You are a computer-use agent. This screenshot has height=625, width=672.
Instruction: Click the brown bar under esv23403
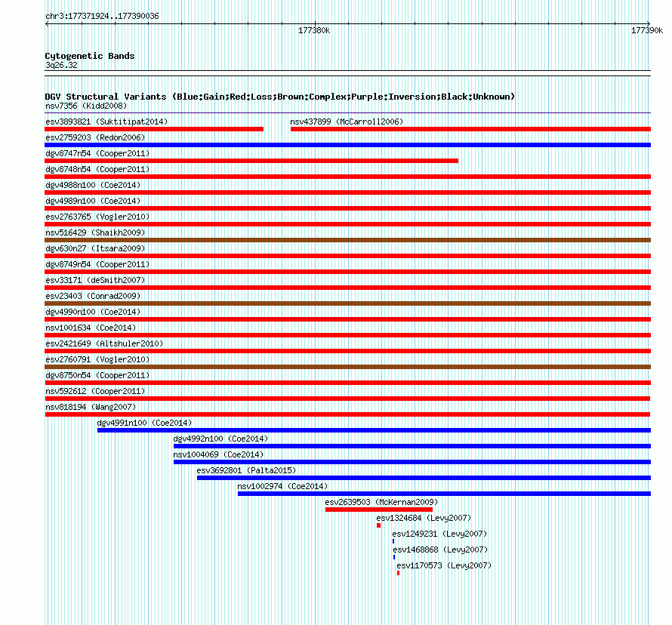(348, 303)
